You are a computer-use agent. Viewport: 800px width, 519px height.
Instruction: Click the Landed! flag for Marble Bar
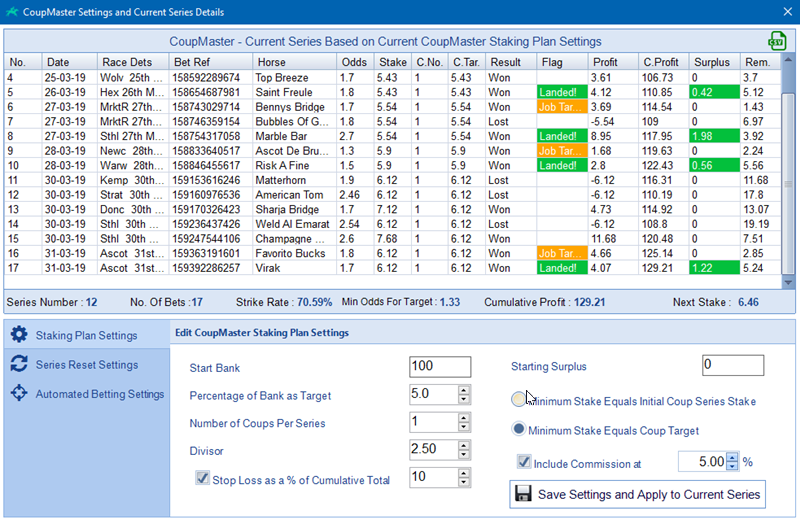(x=562, y=136)
